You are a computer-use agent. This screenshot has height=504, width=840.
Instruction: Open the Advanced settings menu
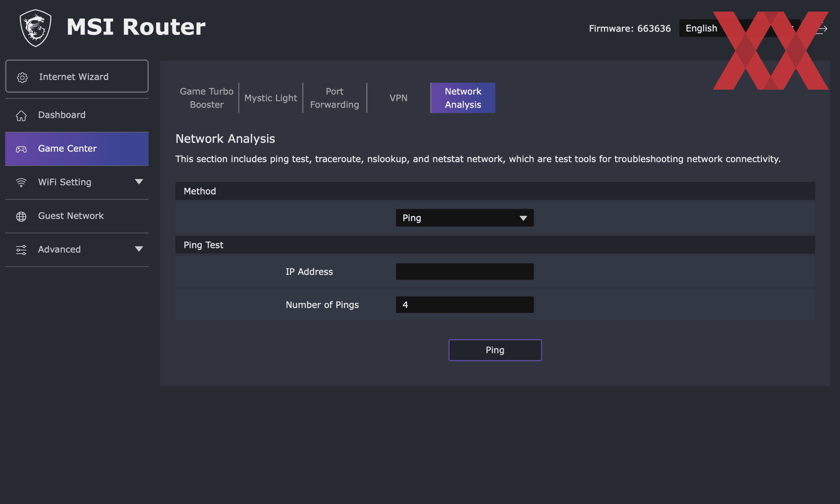(x=77, y=250)
